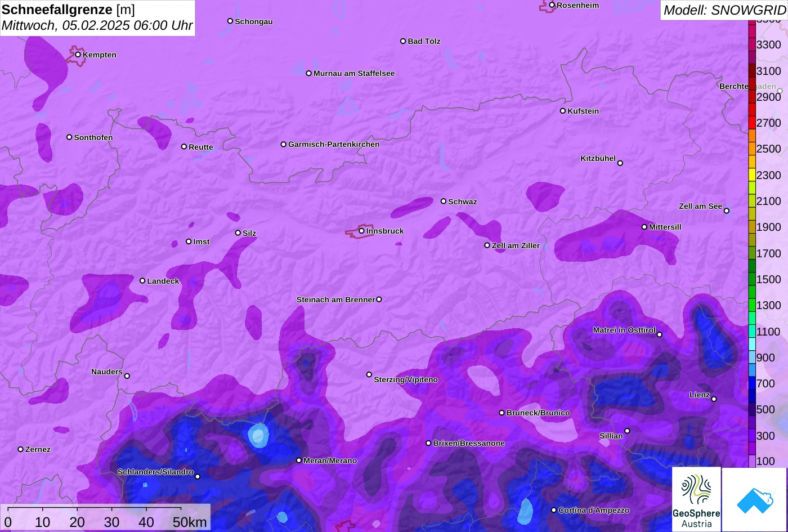
Task: Click the 2300 m yellow legend swatch
Action: coord(752,175)
